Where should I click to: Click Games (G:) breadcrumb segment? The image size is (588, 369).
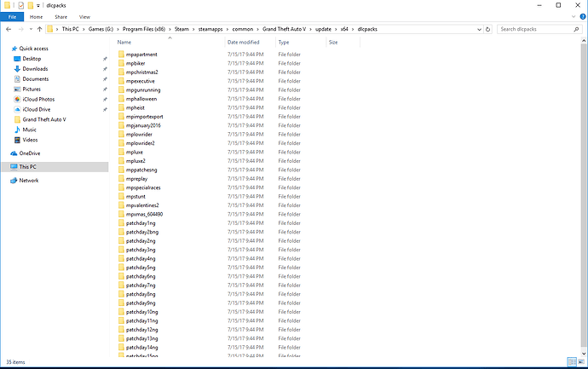[x=101, y=29]
